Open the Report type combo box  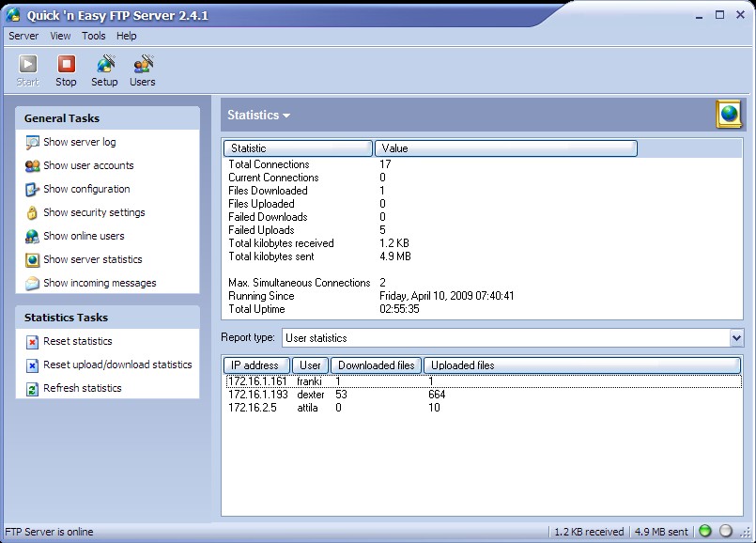pyautogui.click(x=513, y=338)
